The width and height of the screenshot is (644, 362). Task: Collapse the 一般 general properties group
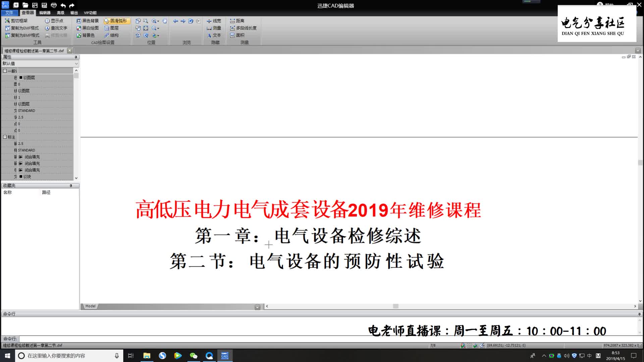5,71
